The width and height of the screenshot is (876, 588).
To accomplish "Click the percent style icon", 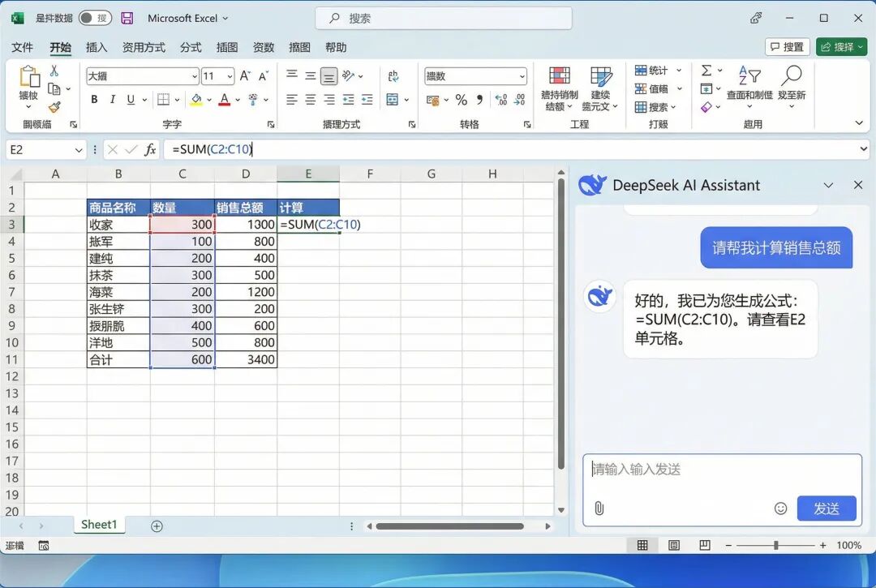I will 460,100.
